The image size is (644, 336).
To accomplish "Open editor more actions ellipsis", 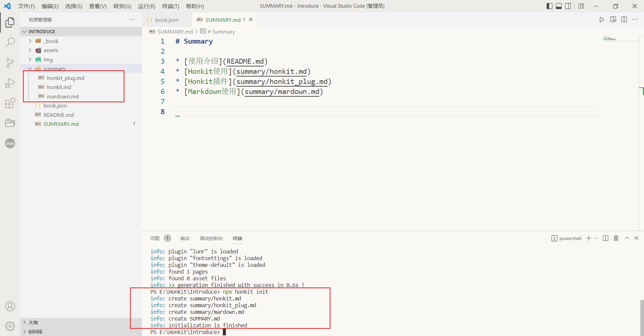I will tap(635, 19).
